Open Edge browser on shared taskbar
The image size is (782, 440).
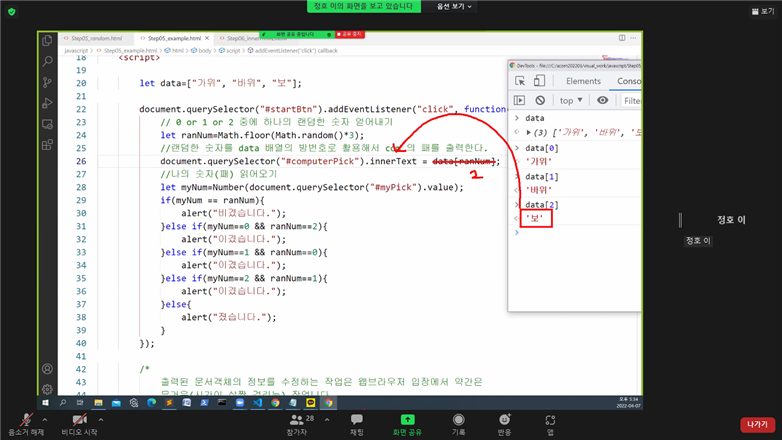pyautogui.click(x=151, y=403)
